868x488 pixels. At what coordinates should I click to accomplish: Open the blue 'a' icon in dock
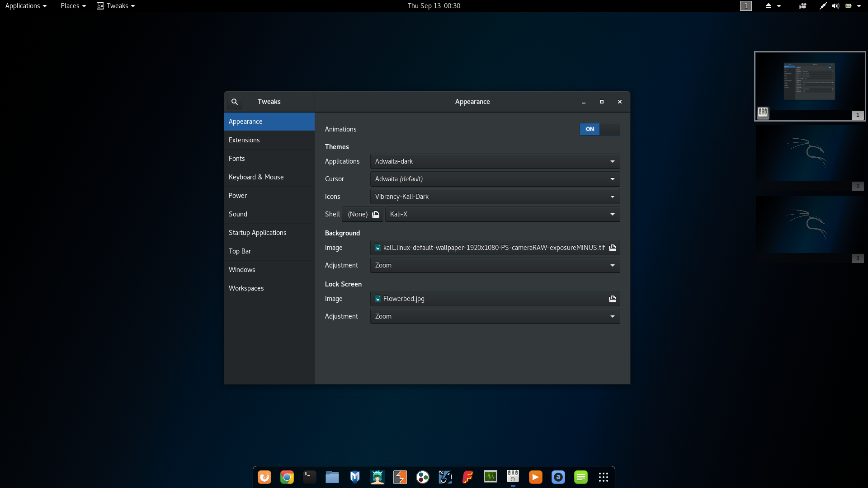point(558,477)
